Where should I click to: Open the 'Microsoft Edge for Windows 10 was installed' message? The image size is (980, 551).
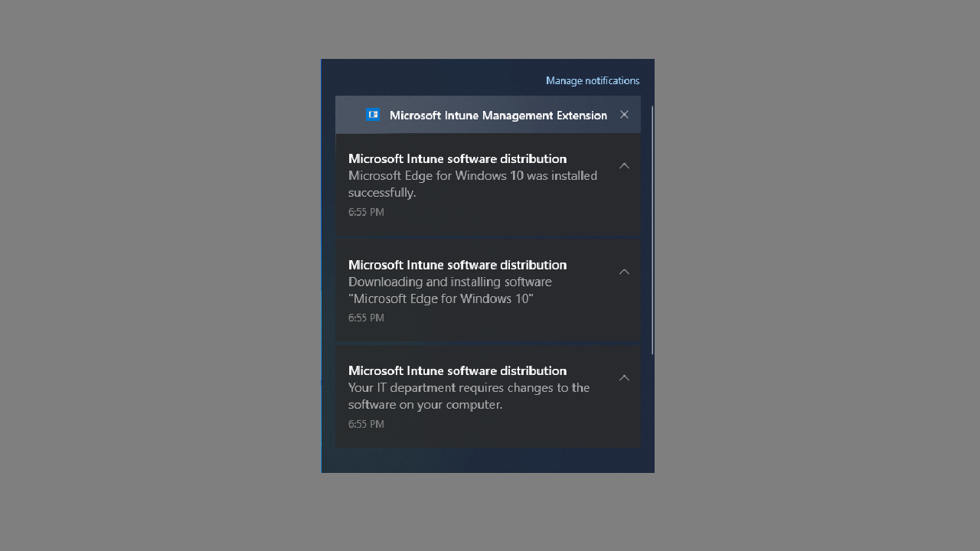(x=488, y=184)
